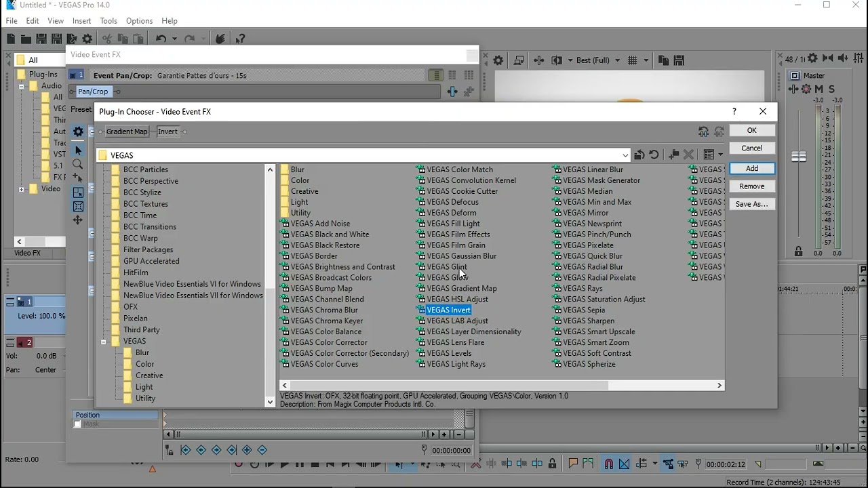Click save snapshot to file icon
The width and height of the screenshot is (868, 488).
[x=679, y=60]
